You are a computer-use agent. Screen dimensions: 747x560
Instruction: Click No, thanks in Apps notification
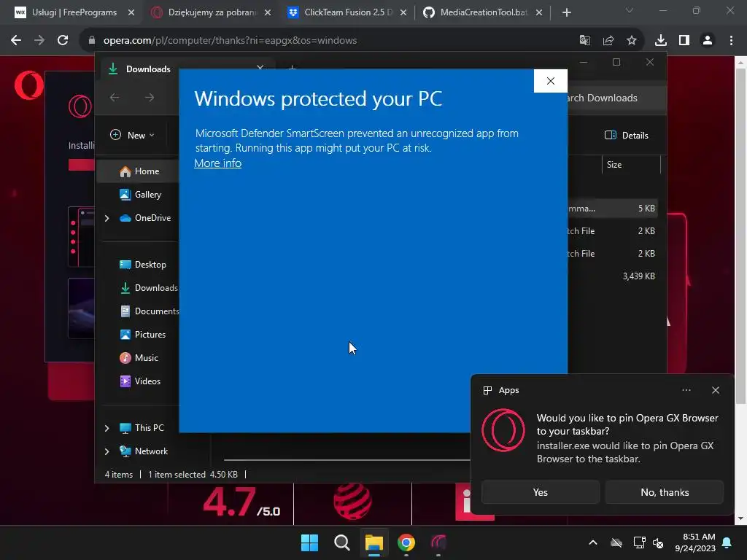665,492
